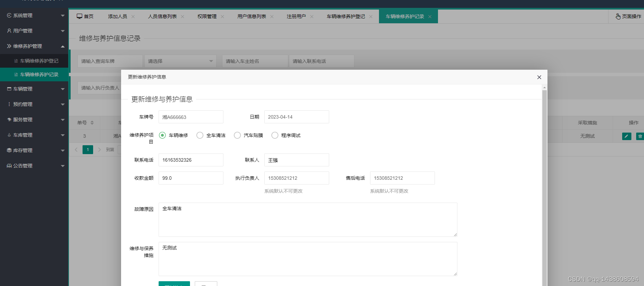Click the 联系人 input field
This screenshot has width=644, height=286.
click(x=297, y=160)
